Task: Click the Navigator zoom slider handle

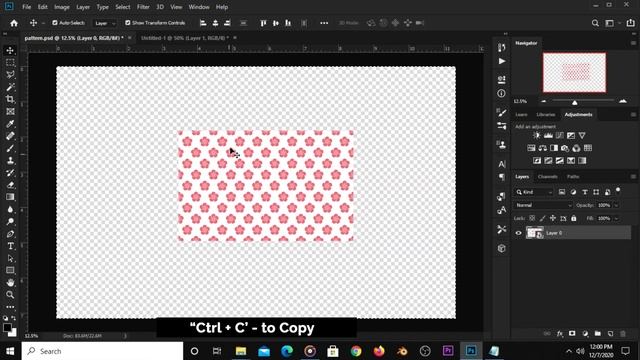Action: (x=574, y=102)
